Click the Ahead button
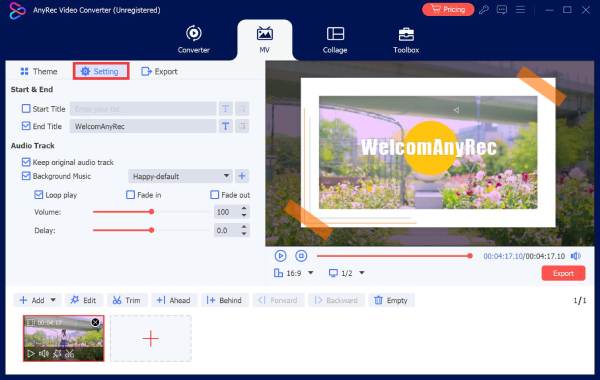 tap(173, 300)
